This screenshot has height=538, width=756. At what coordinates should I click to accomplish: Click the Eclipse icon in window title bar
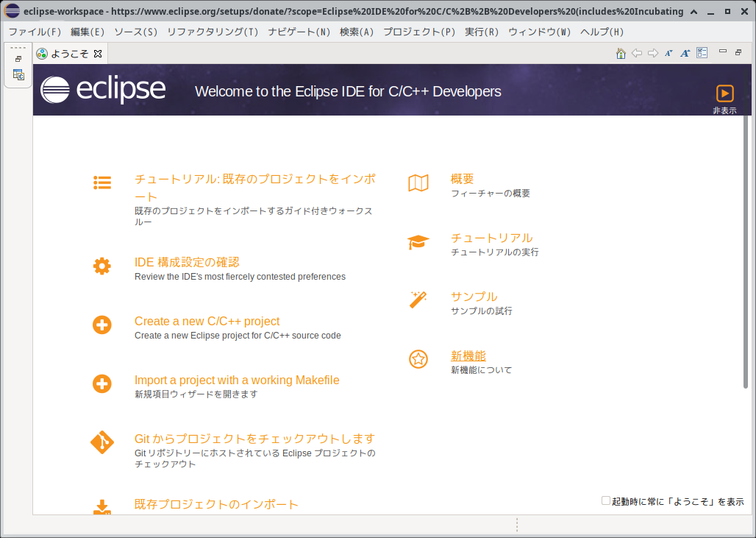coord(12,11)
